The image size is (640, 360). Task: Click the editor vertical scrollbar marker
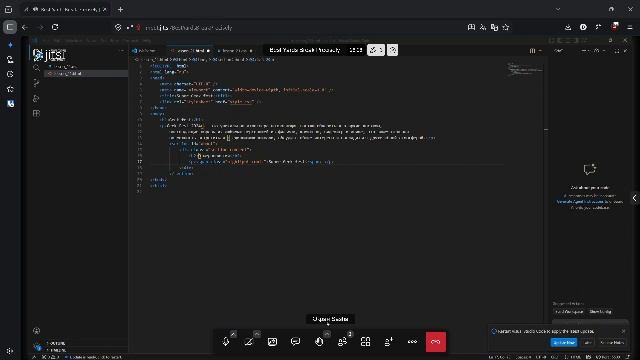pyautogui.click(x=546, y=129)
